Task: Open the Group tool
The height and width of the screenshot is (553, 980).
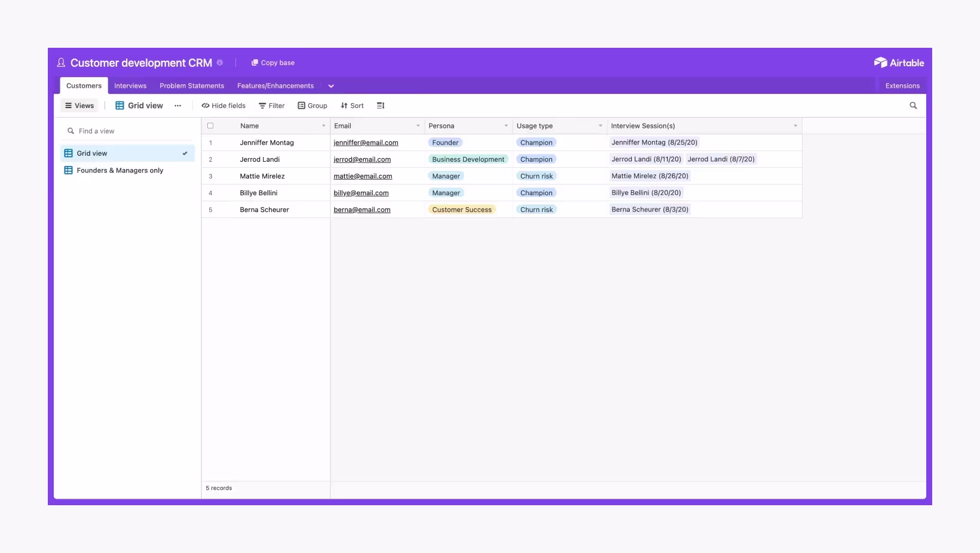Action: 313,106
